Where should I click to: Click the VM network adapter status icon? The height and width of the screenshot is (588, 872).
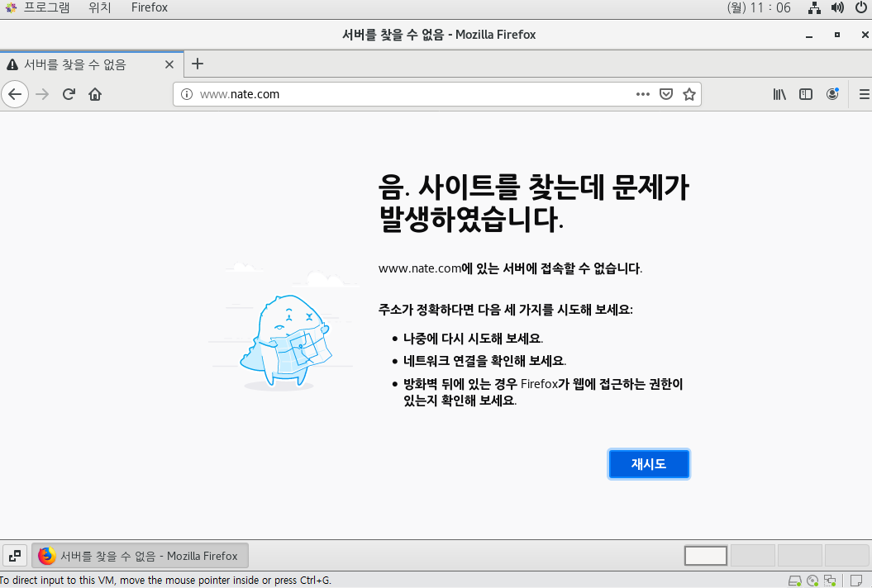830,581
